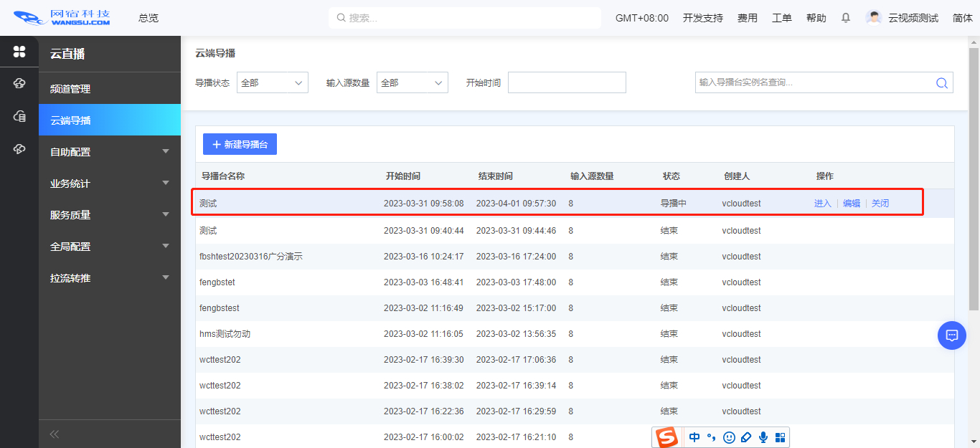Select the second cloud icon in the left rail
This screenshot has height=448, width=980.
tap(19, 84)
